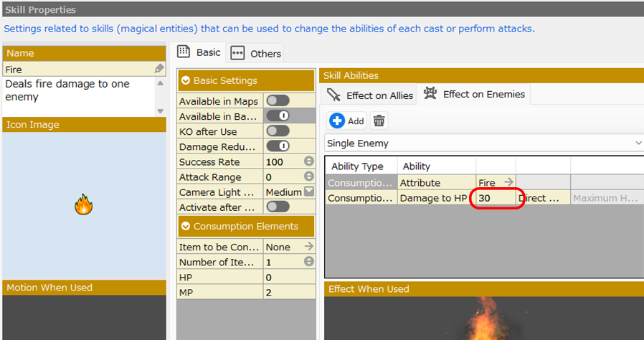
Task: Open the Camera Light Medium dropdown
Action: [x=308, y=192]
